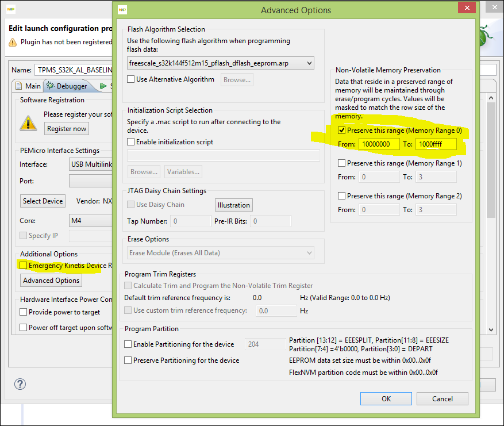Screen dimensions: 504x426
Task: Enable Partitioning for the device checkbox
Action: point(128,344)
